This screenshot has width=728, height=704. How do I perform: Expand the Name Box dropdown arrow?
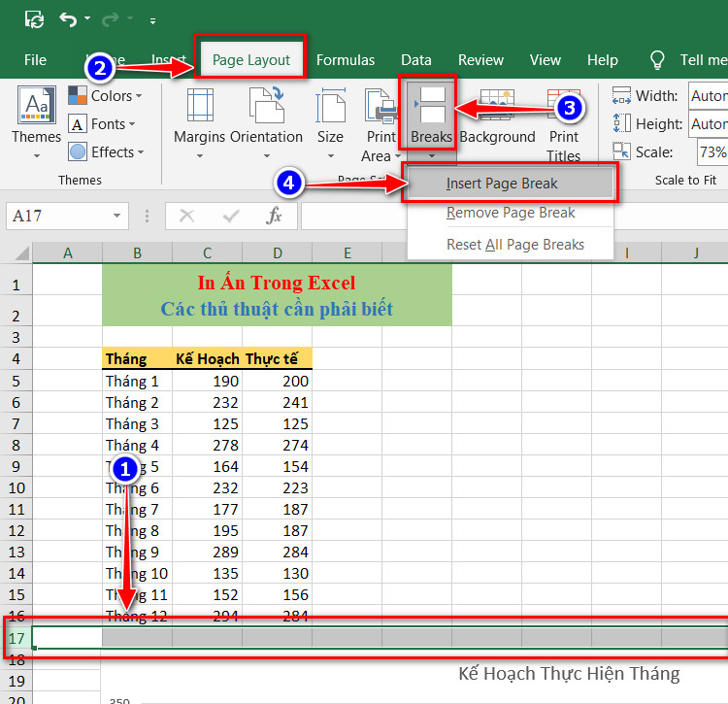[116, 216]
